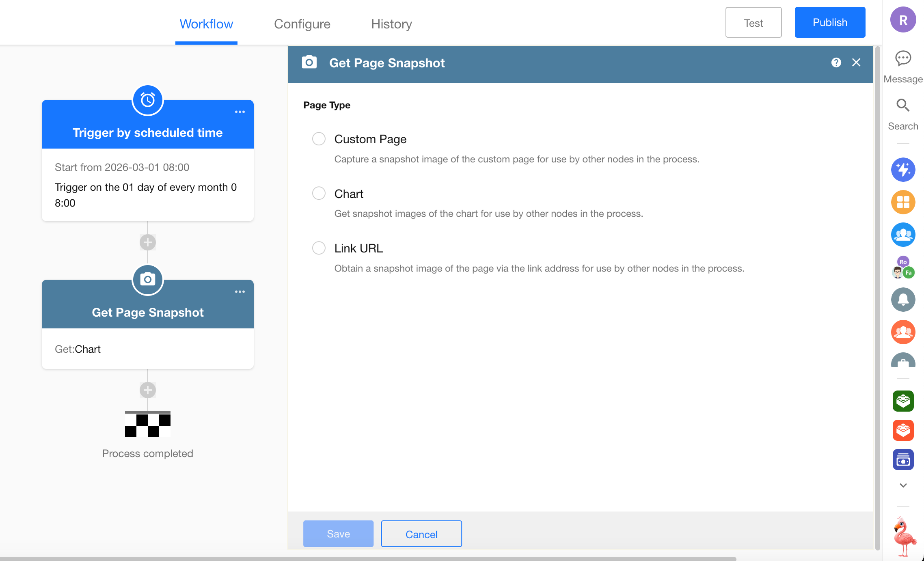
Task: Select the Chart radio option
Action: click(x=319, y=193)
